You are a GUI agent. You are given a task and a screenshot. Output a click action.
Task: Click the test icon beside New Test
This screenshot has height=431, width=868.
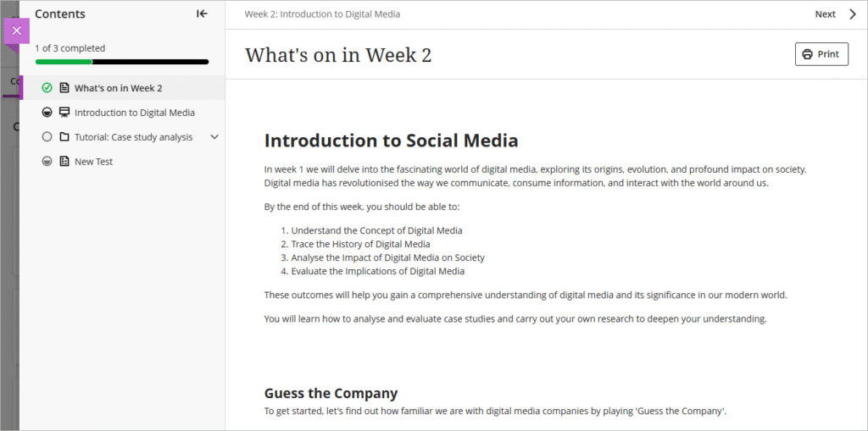pyautogui.click(x=64, y=162)
